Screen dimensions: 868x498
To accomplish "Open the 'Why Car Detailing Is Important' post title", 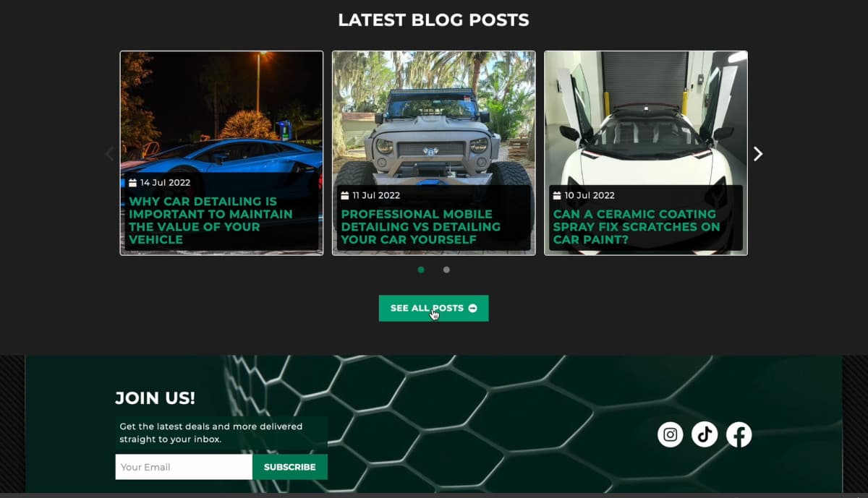I will point(210,220).
